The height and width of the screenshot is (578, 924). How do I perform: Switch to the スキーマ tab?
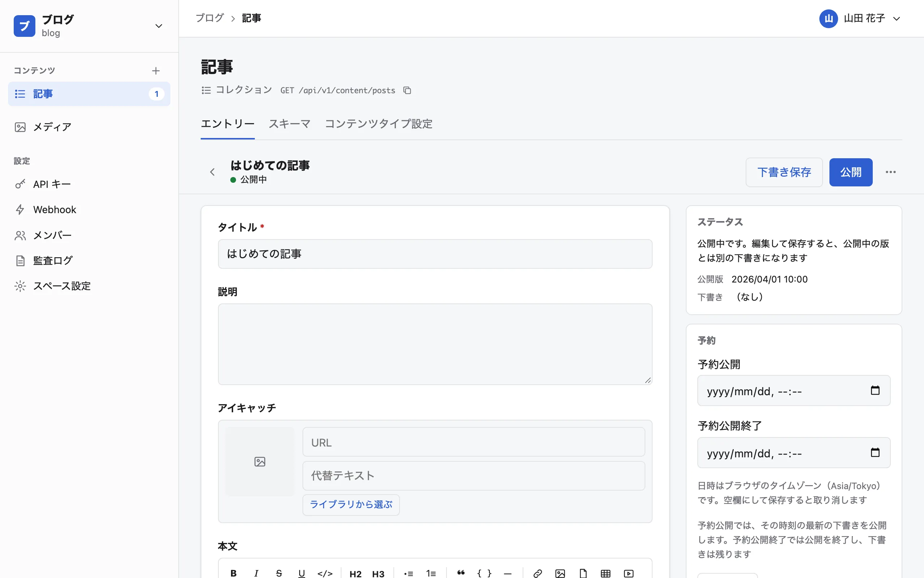[289, 124]
